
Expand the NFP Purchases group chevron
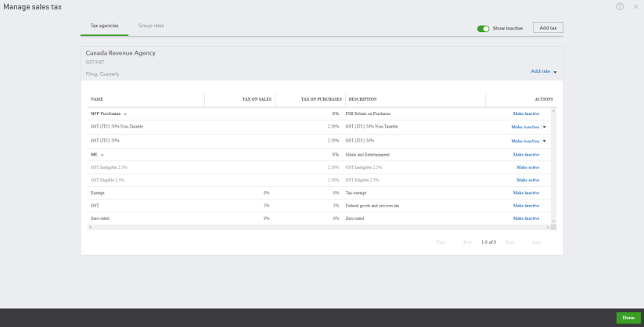click(124, 113)
